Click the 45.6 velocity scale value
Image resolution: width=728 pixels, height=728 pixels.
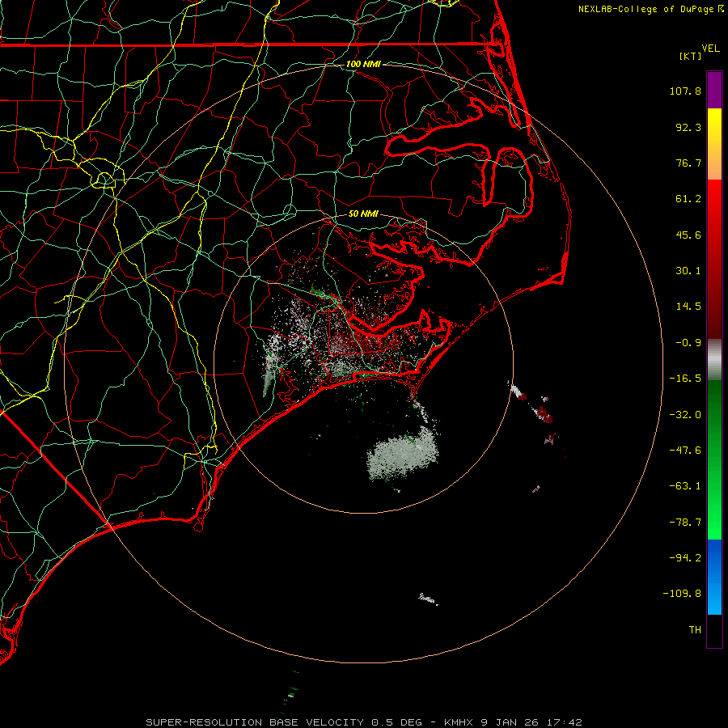[x=688, y=235]
